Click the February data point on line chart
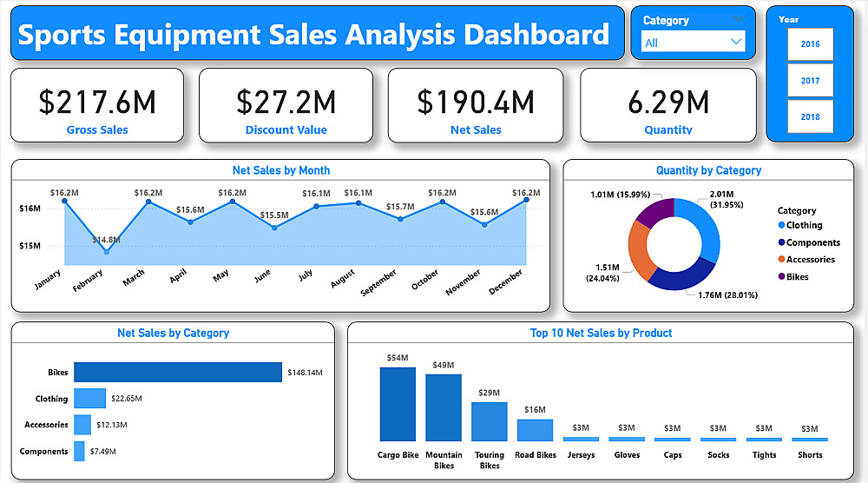868x483 pixels. click(107, 252)
